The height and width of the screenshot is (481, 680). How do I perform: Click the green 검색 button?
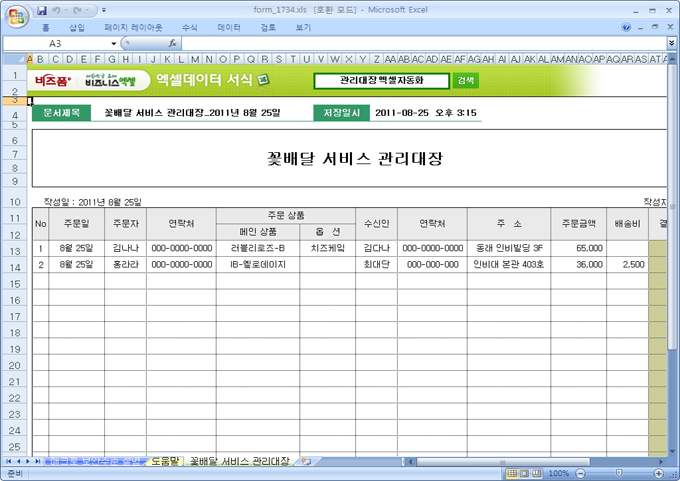466,80
